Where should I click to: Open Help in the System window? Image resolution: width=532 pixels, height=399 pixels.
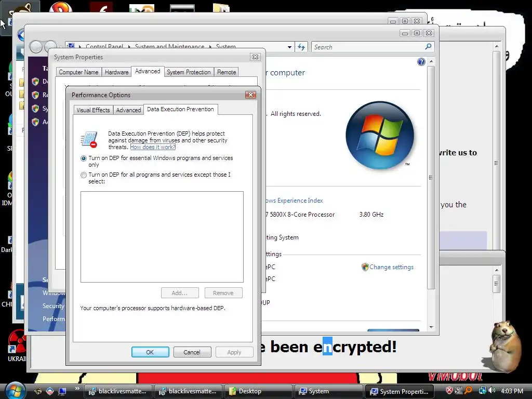pos(421,62)
